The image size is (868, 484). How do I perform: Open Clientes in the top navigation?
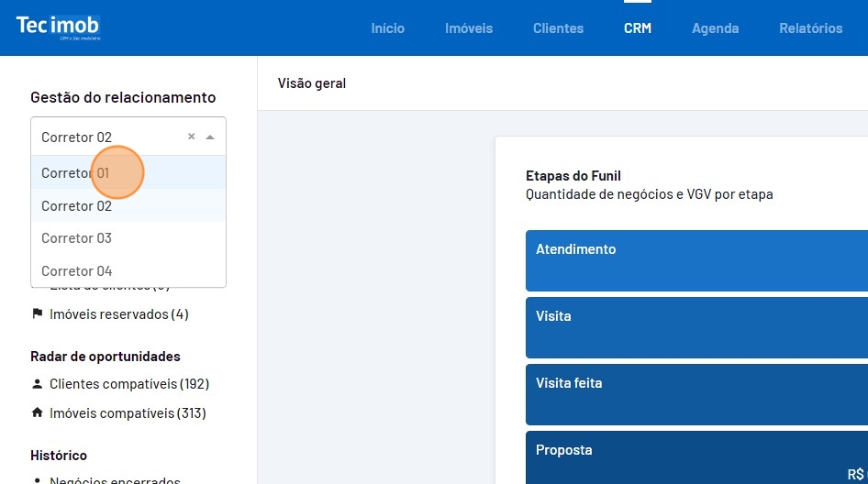click(558, 28)
